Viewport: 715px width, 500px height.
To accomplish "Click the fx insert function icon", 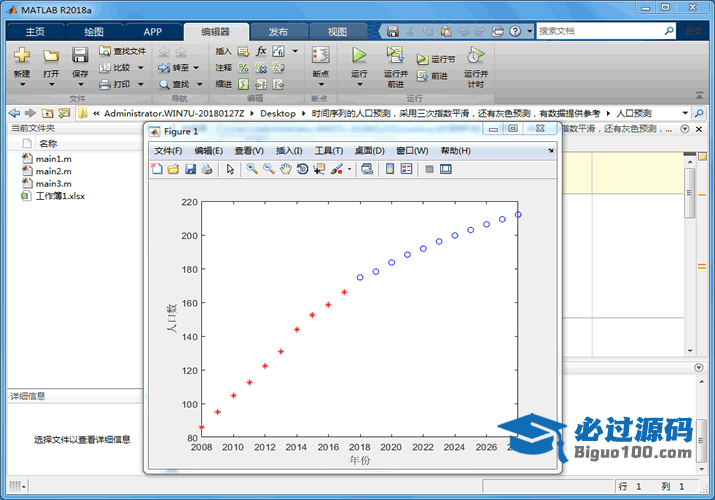I will (x=261, y=51).
